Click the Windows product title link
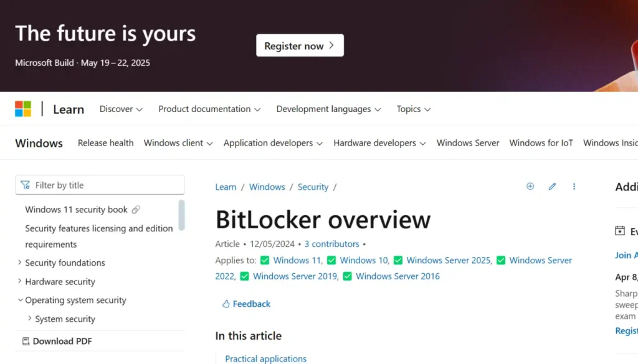 [x=39, y=143]
